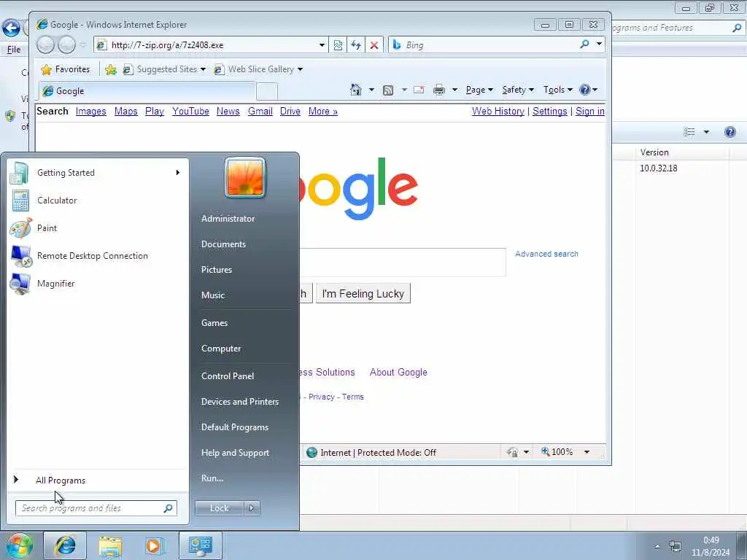Click the Bing search magnifier icon

pyautogui.click(x=584, y=44)
